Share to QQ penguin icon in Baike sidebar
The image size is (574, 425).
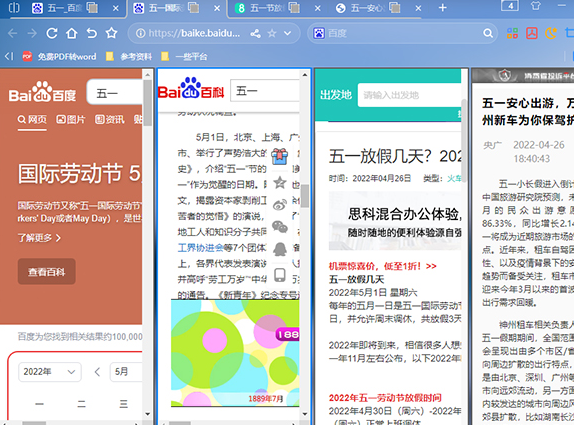click(280, 249)
